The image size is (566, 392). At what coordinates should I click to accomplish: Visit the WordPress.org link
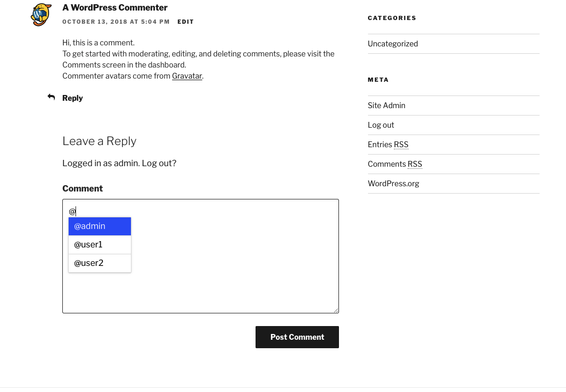393,183
